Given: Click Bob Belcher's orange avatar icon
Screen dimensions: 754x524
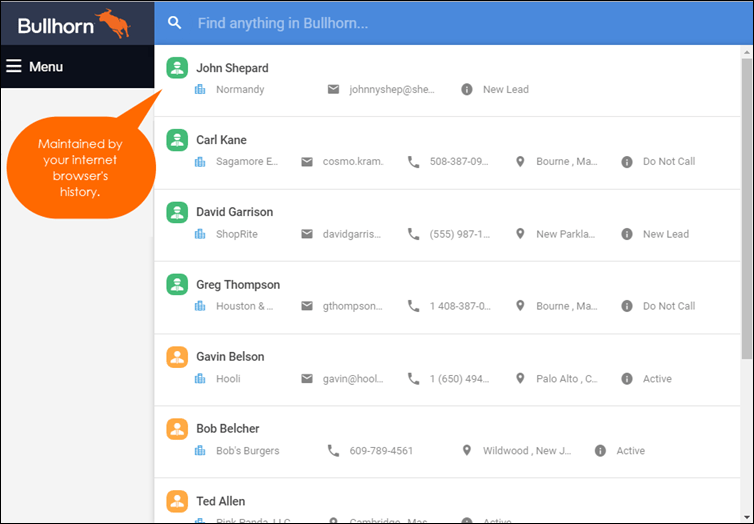Looking at the screenshot, I should [x=177, y=429].
